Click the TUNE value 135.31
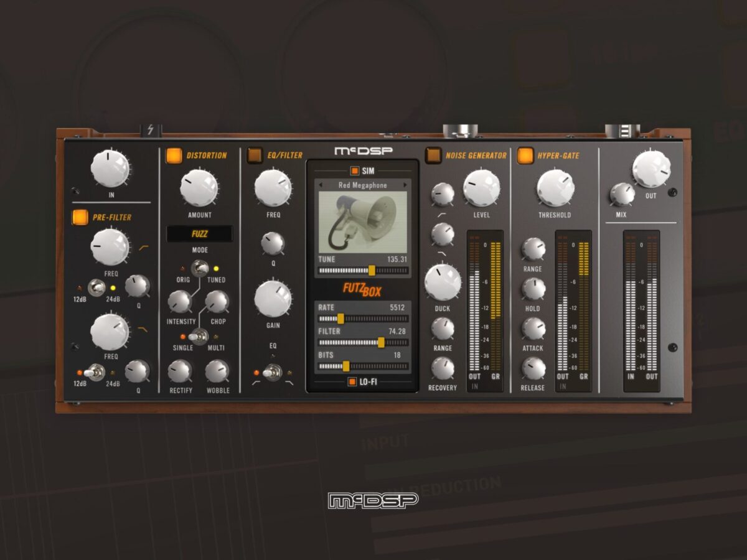 click(x=397, y=259)
